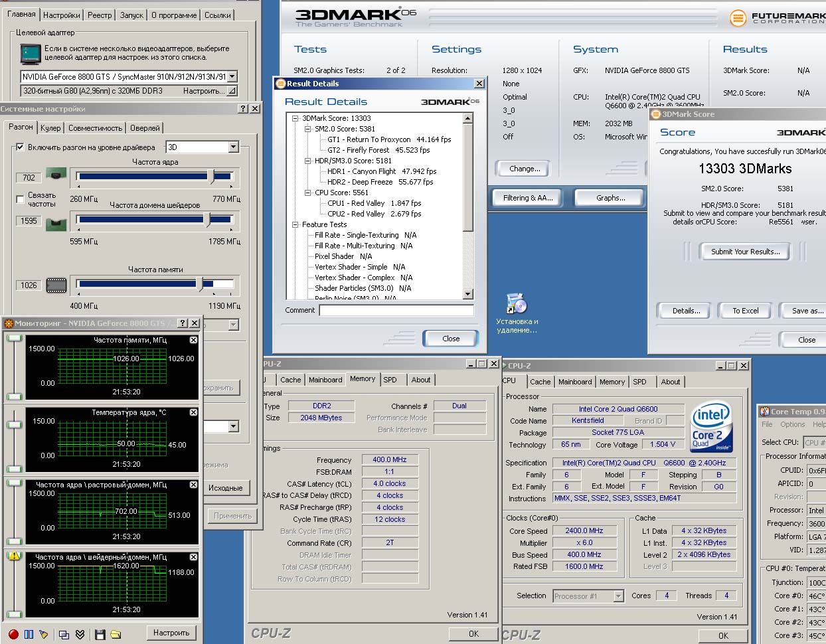The width and height of the screenshot is (826, 644).
Task: Select the HDR2 - Deep Freeze 55.677 fps row
Action: point(380,182)
